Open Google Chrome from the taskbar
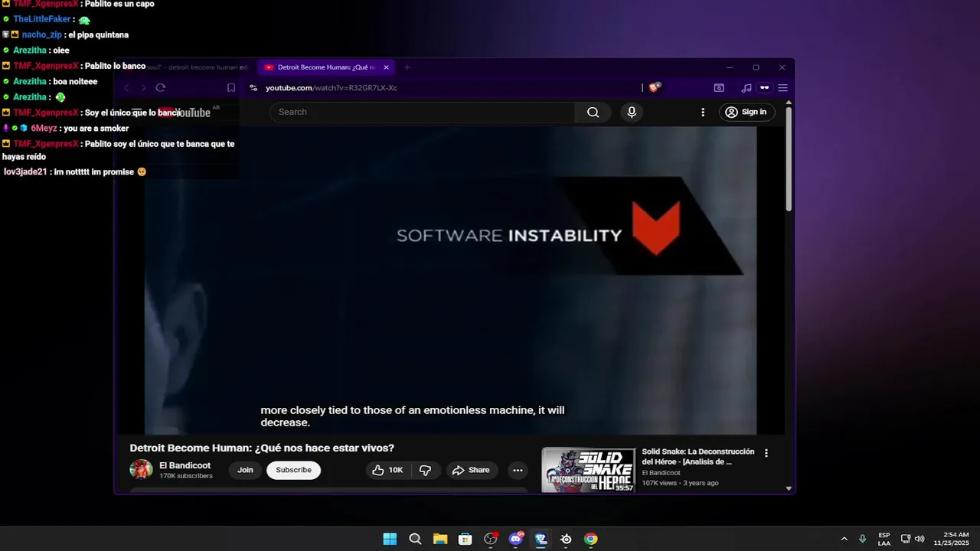 (590, 539)
